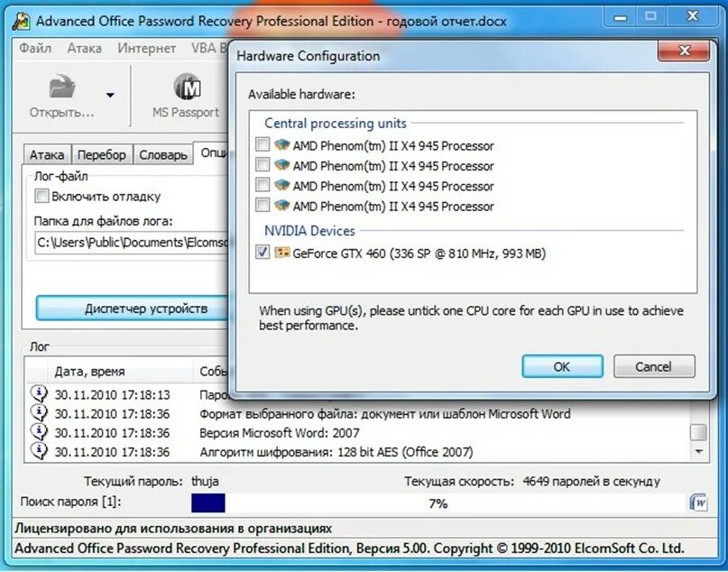
Task: Uncheck the GeForce GTX 460 checkbox
Action: (263, 253)
